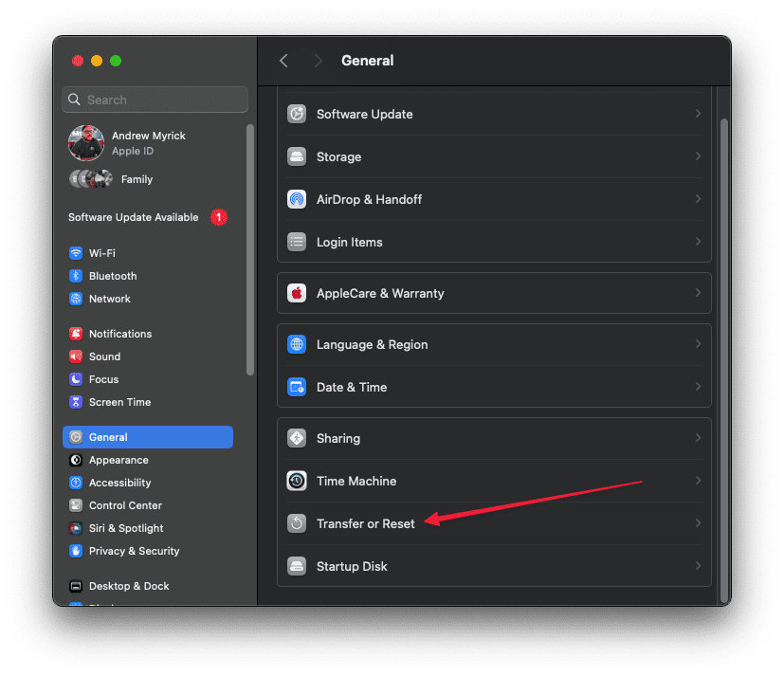Click the Appearance icon in sidebar
The height and width of the screenshot is (676, 784).
pos(76,460)
